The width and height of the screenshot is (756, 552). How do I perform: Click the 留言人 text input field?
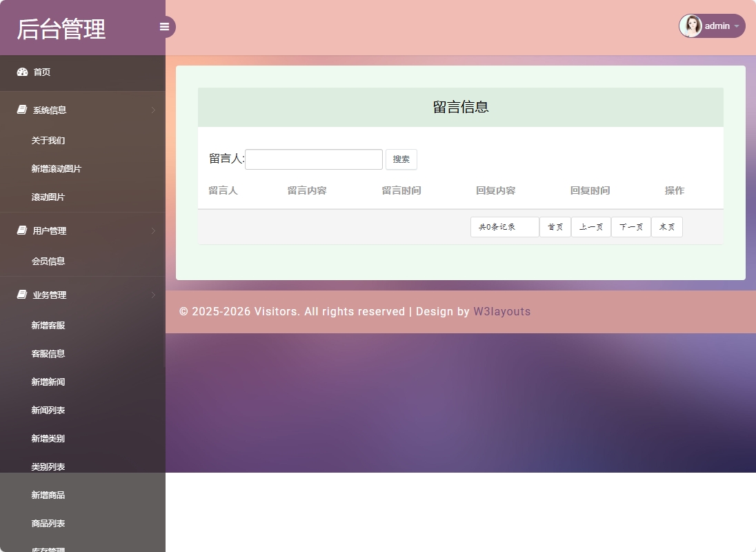coord(314,159)
